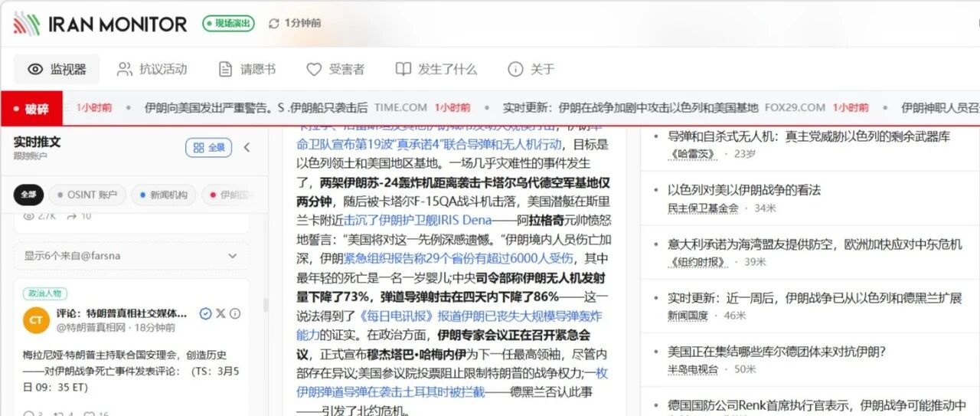
Task: Click the book icon for 发生了什么
Action: click(403, 69)
